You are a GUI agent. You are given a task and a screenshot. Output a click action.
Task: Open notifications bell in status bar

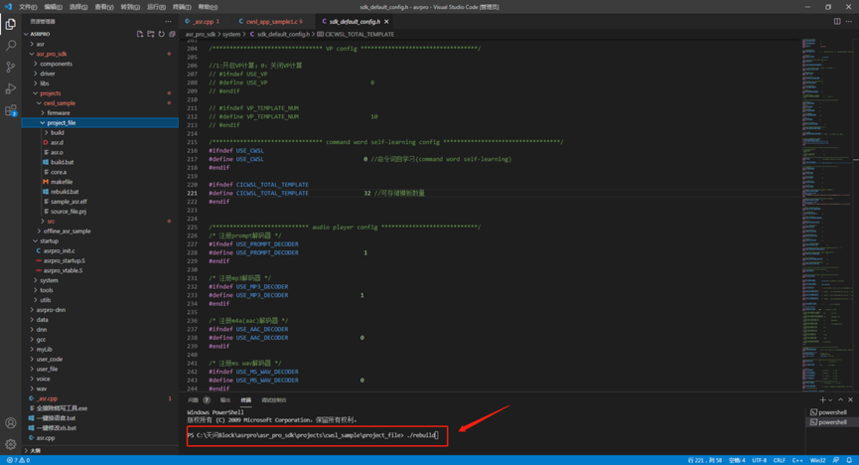tap(849, 460)
